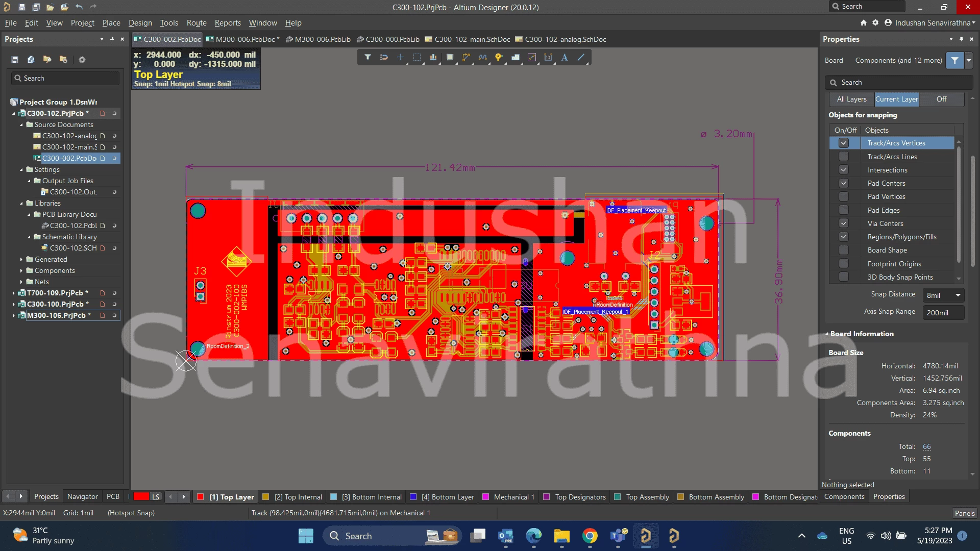Viewport: 980px width, 551px height.
Task: Switch to the Navigator panel tab
Action: tap(83, 497)
